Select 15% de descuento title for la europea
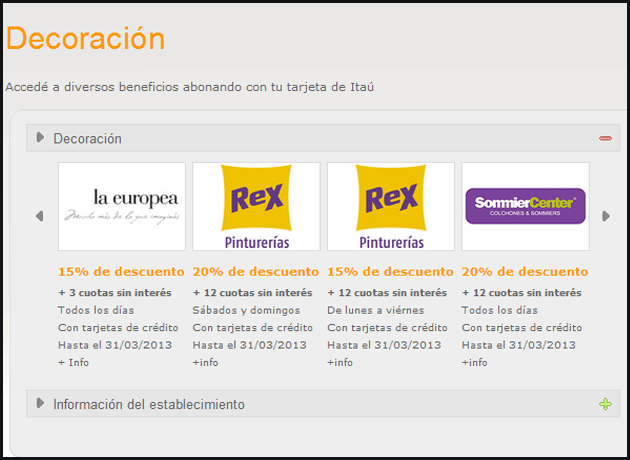The height and width of the screenshot is (460, 630). tap(121, 272)
